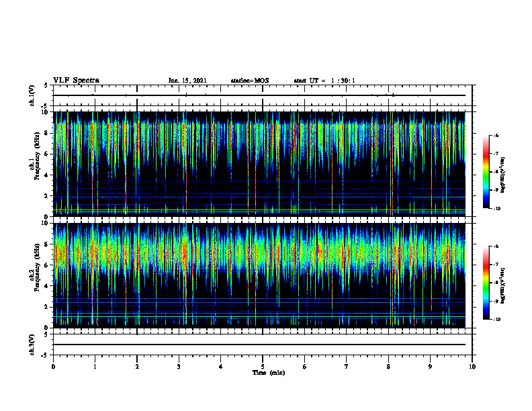The height and width of the screenshot is (411, 532).
Task: Click inside the ch.2 spectrogram panel
Action: [x=263, y=275]
